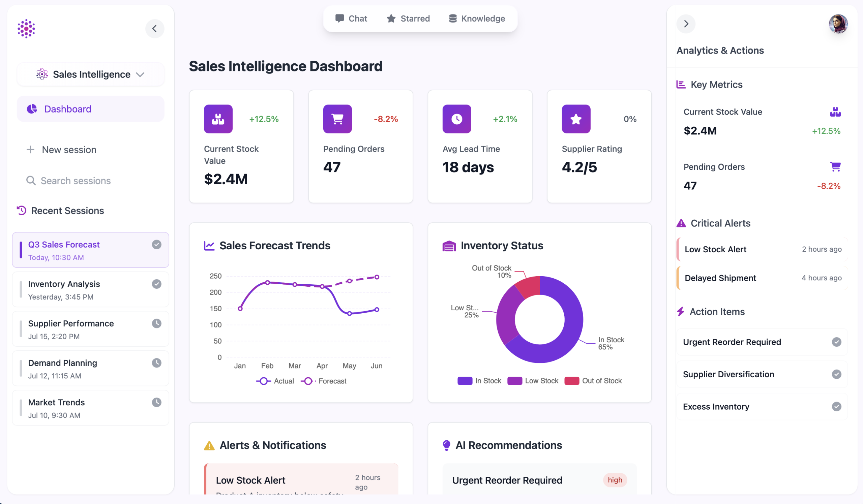Image resolution: width=863 pixels, height=504 pixels.
Task: Click the Inventory Status warehouse icon
Action: coord(449,246)
